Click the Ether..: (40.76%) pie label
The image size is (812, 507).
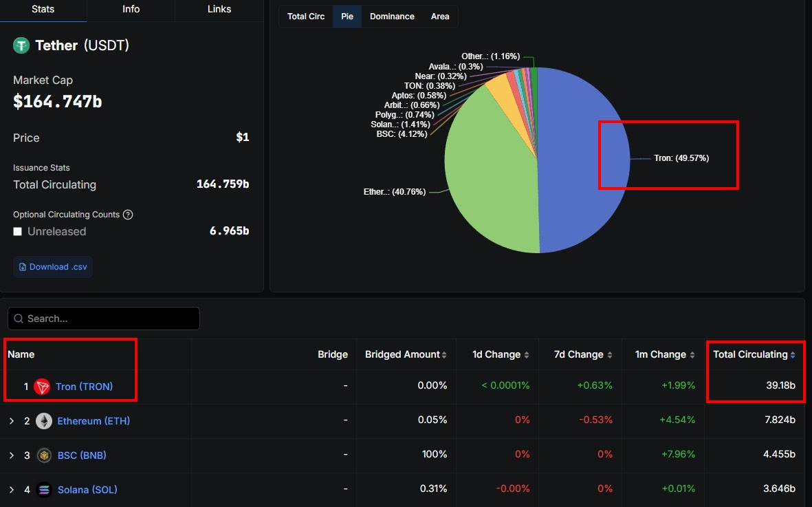pos(395,192)
